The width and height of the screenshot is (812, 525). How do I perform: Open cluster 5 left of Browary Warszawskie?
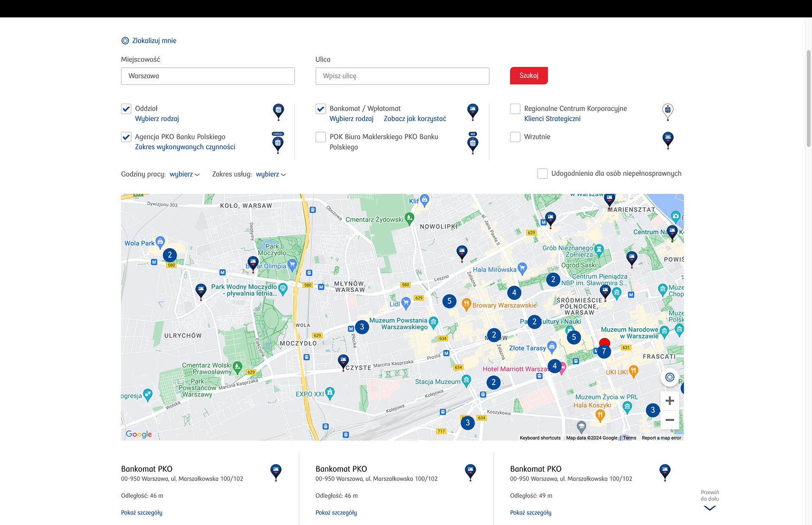450,301
